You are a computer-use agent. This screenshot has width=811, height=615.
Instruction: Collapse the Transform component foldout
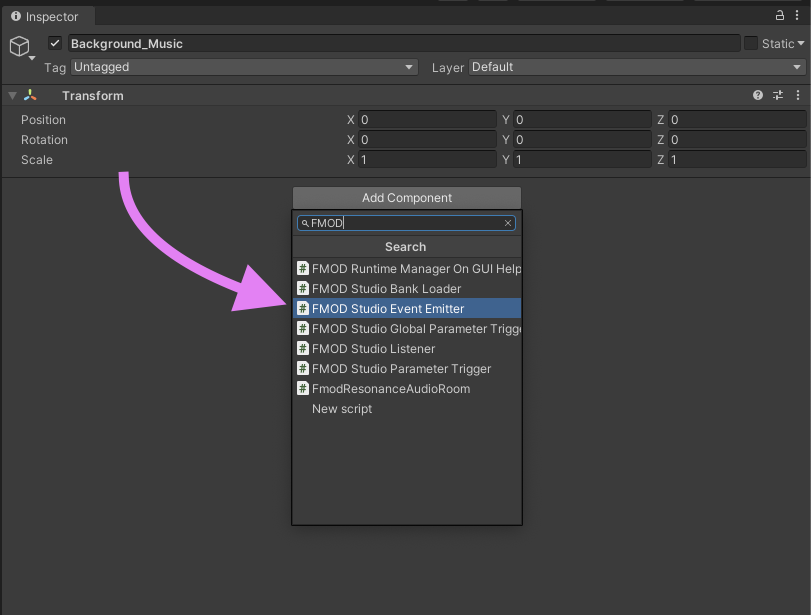point(12,96)
